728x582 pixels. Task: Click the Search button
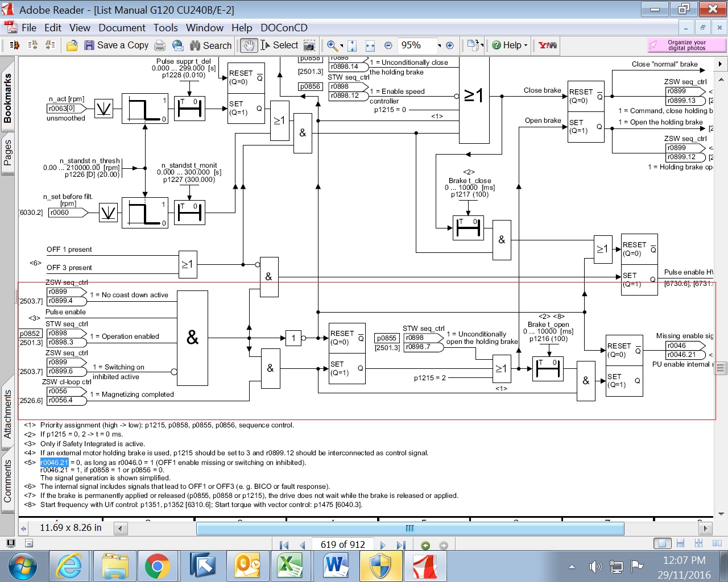point(210,45)
